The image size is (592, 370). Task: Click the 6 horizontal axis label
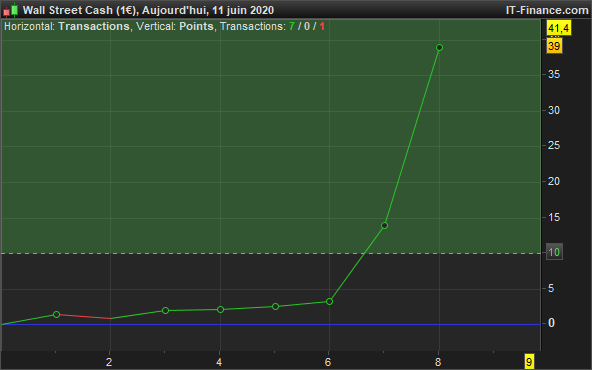[328, 362]
